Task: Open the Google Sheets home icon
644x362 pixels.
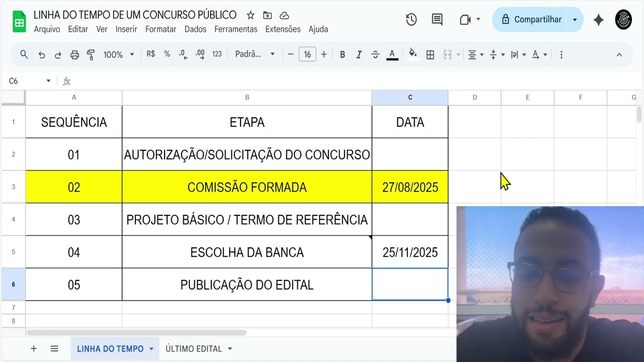Action: [19, 22]
